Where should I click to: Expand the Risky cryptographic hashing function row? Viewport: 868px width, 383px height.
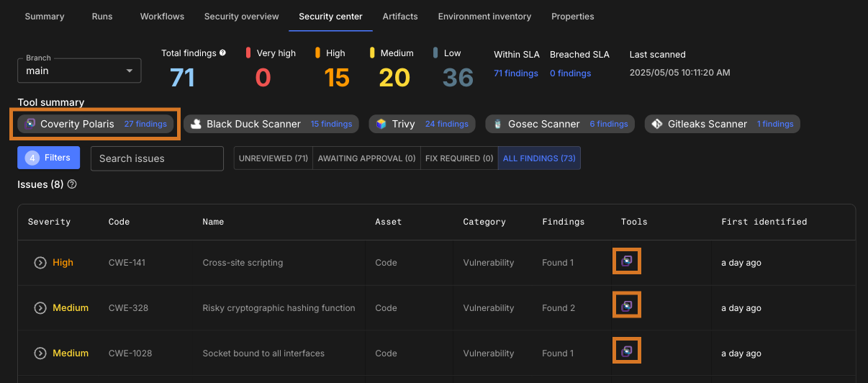pyautogui.click(x=40, y=308)
